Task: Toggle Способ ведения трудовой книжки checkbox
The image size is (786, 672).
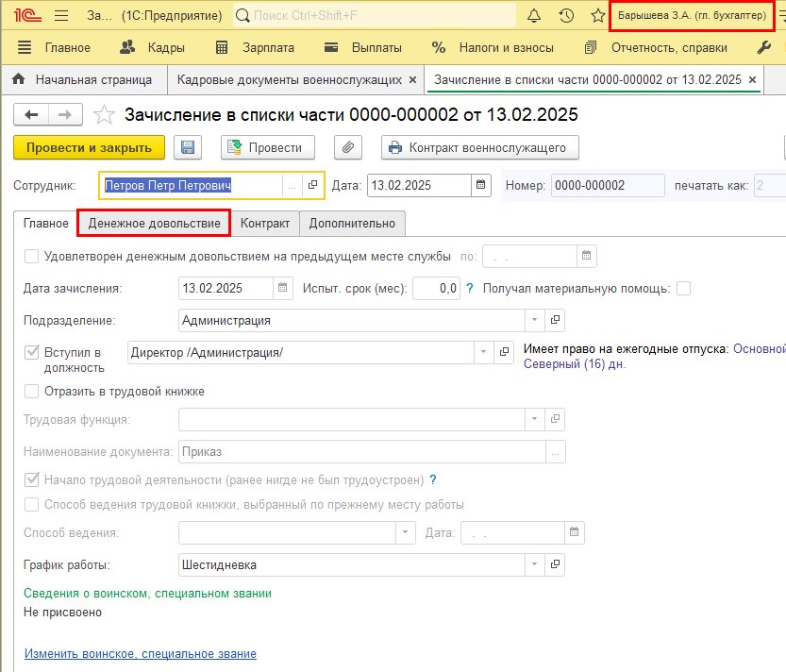Action: coord(31,505)
